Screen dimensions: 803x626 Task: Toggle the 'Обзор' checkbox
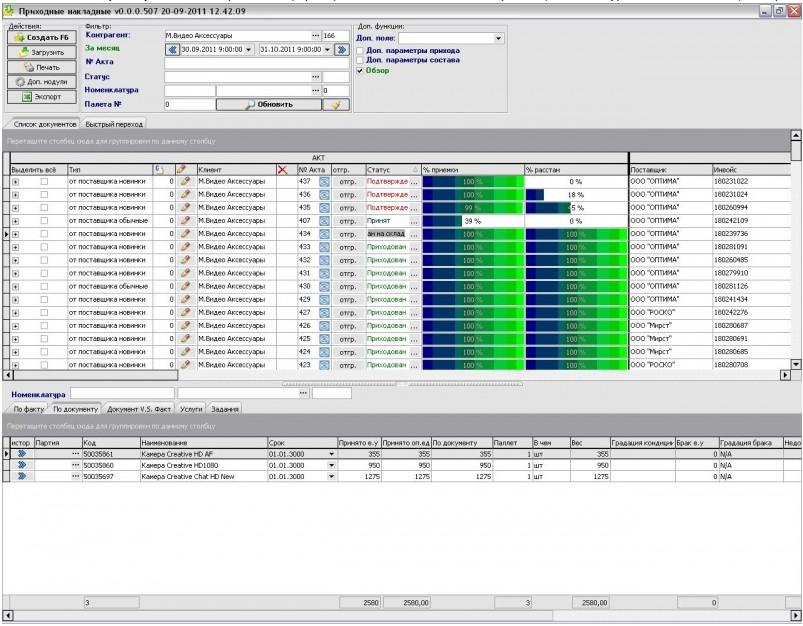(x=361, y=70)
